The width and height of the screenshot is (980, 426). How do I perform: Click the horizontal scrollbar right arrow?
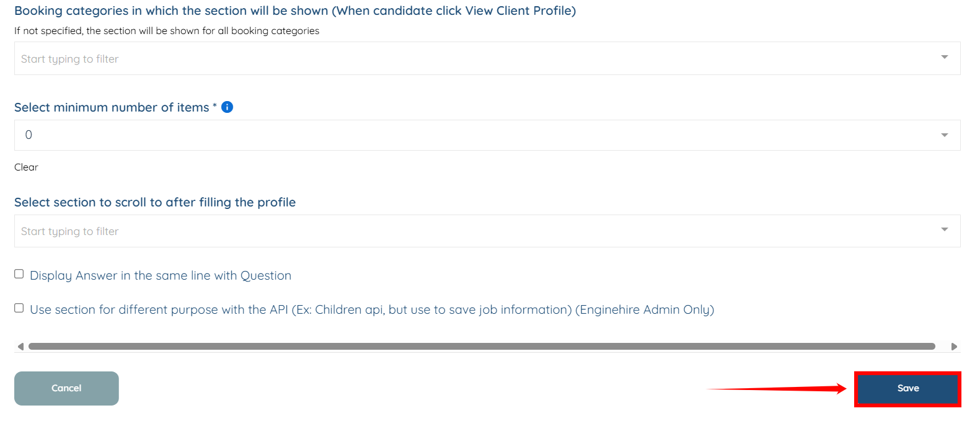(x=954, y=347)
